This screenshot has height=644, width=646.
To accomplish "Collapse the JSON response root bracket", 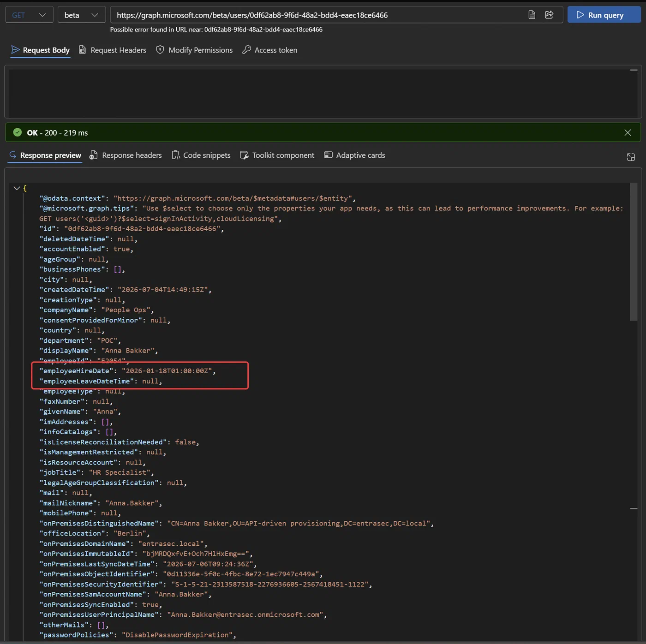I will 17,188.
